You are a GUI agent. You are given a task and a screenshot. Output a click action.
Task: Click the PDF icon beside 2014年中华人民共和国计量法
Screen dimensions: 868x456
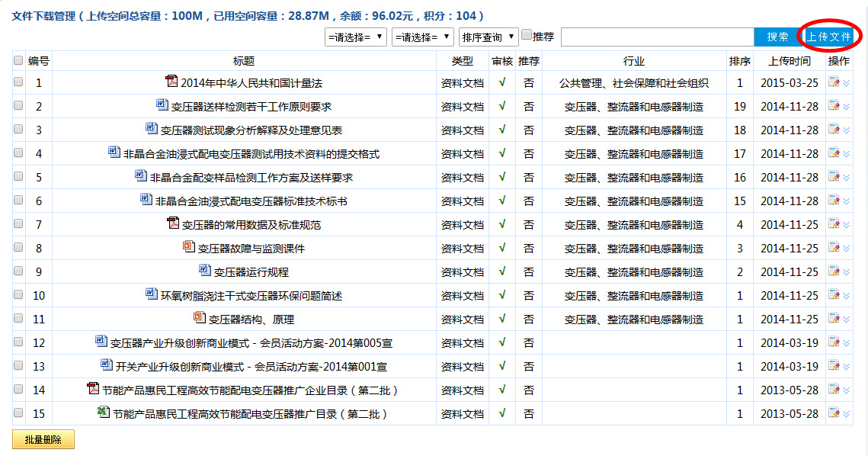pos(171,82)
